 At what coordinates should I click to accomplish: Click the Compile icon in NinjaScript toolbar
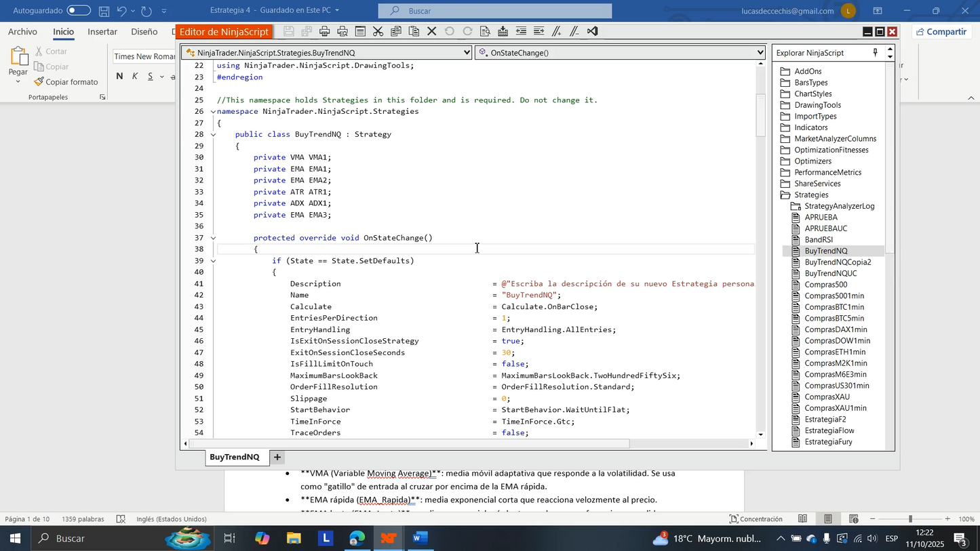(503, 31)
